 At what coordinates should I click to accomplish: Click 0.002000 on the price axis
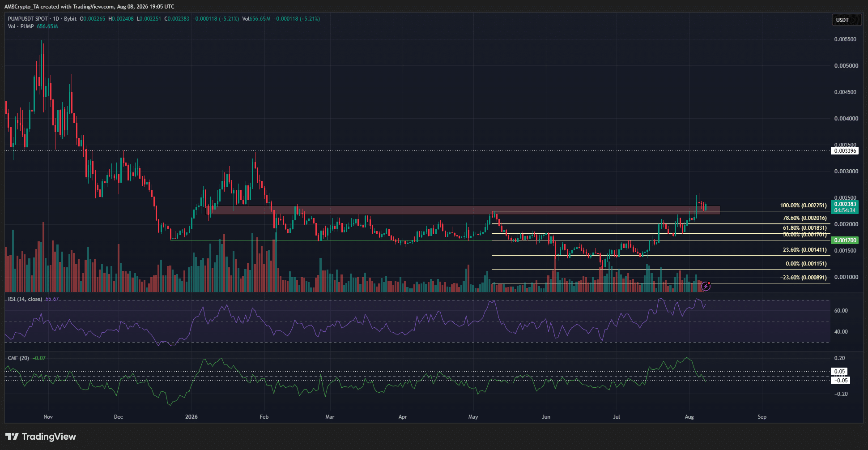coord(846,224)
